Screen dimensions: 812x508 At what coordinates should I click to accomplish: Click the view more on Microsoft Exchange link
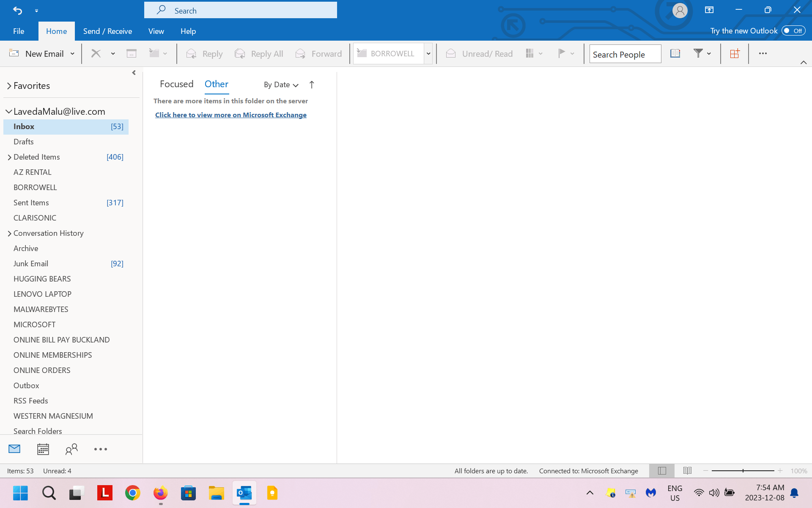click(x=231, y=115)
